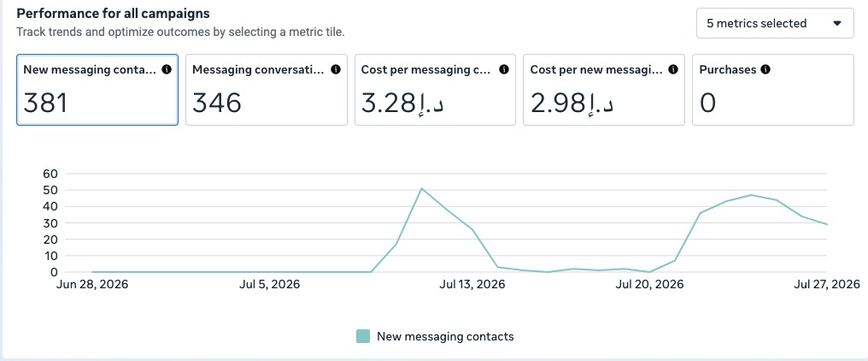This screenshot has height=361, width=868.
Task: Click the 3.28 cost value
Action: (403, 104)
